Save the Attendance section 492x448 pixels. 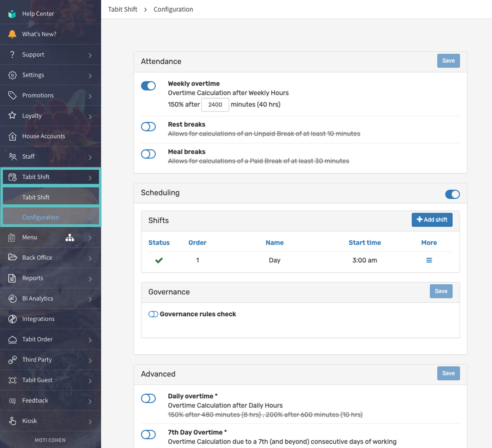click(448, 61)
